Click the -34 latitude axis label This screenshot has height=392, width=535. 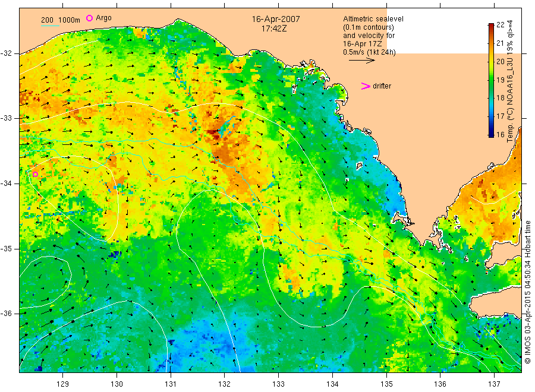tap(6, 184)
